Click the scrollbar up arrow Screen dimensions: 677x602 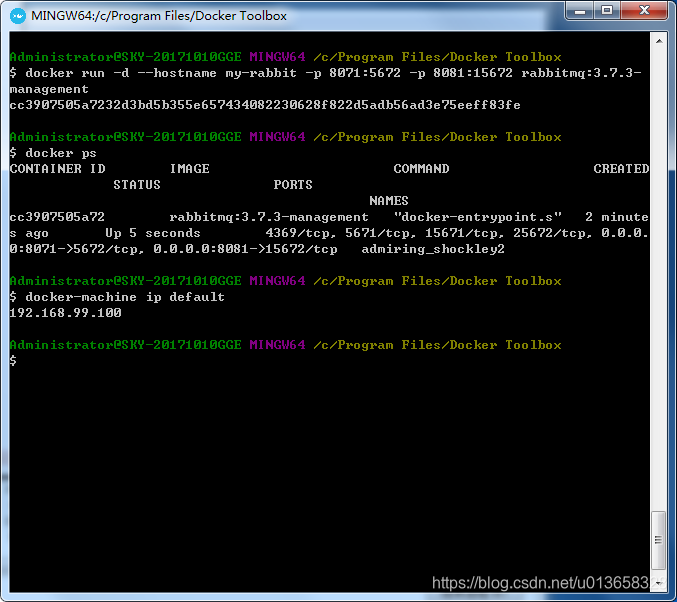tap(659, 41)
